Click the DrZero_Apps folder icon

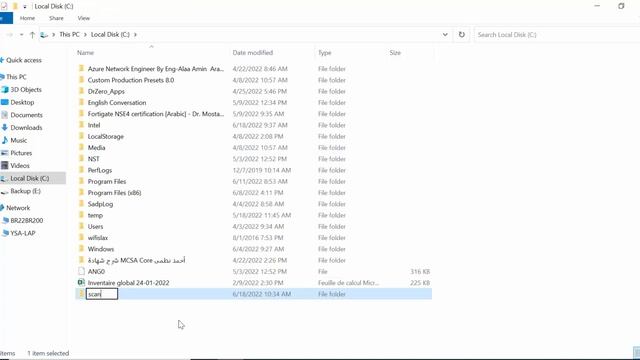pos(81,91)
